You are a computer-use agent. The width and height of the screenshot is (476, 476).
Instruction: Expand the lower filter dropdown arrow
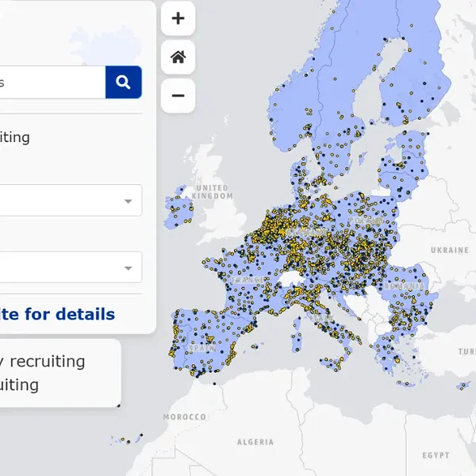128,268
